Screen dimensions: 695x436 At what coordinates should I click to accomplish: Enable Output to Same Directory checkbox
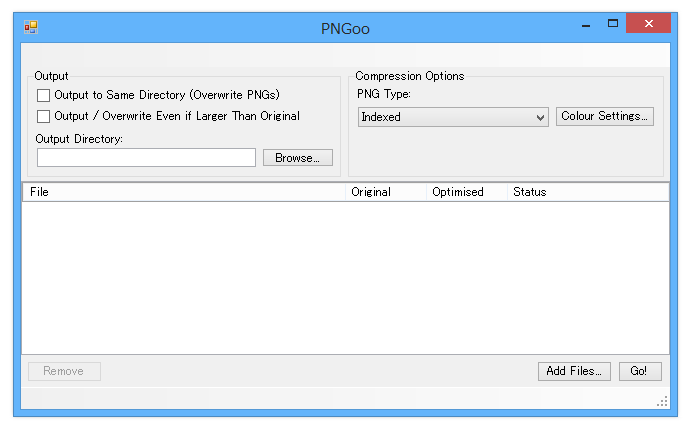(43, 95)
